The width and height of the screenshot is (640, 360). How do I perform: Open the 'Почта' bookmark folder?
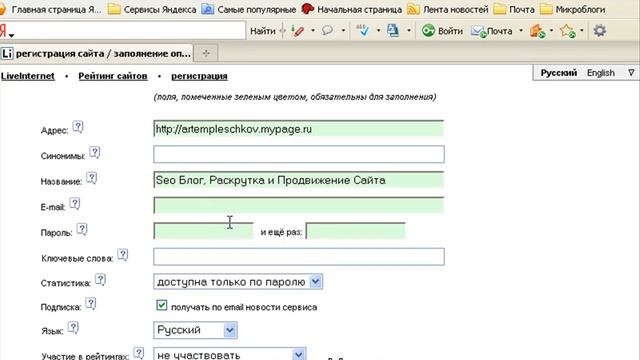(x=514, y=9)
